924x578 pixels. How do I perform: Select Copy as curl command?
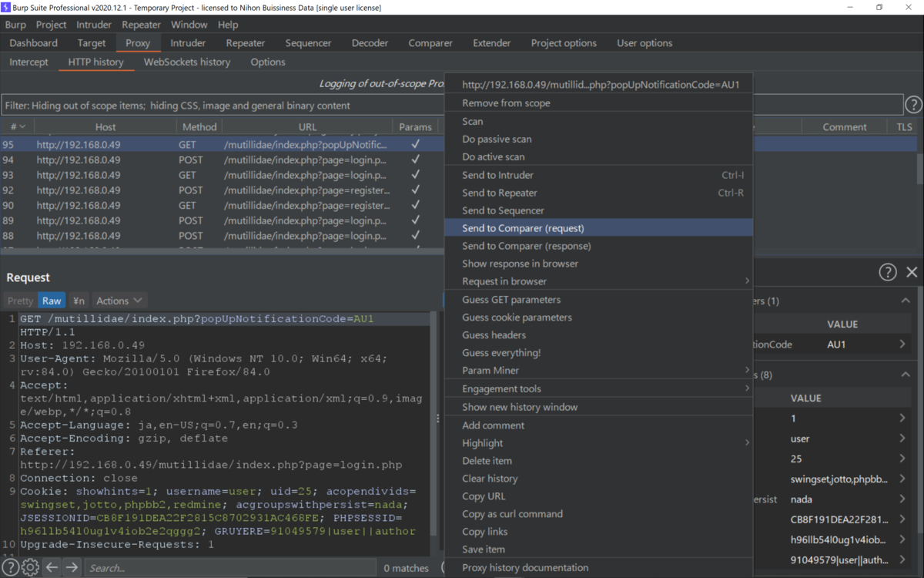(x=598, y=514)
